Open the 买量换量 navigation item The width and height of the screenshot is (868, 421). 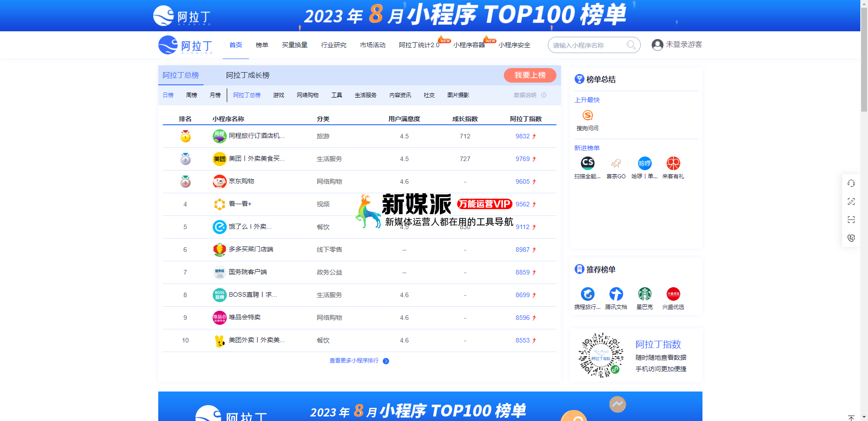click(x=295, y=45)
